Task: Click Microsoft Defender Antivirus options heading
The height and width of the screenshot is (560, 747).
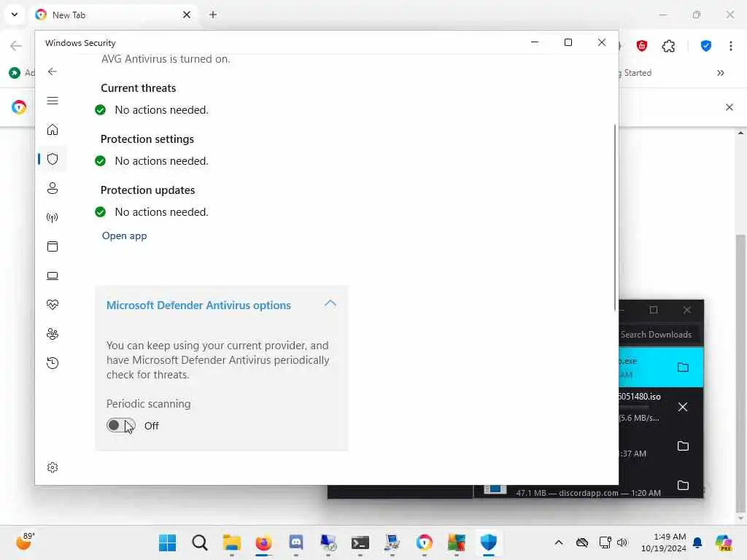Action: click(198, 306)
